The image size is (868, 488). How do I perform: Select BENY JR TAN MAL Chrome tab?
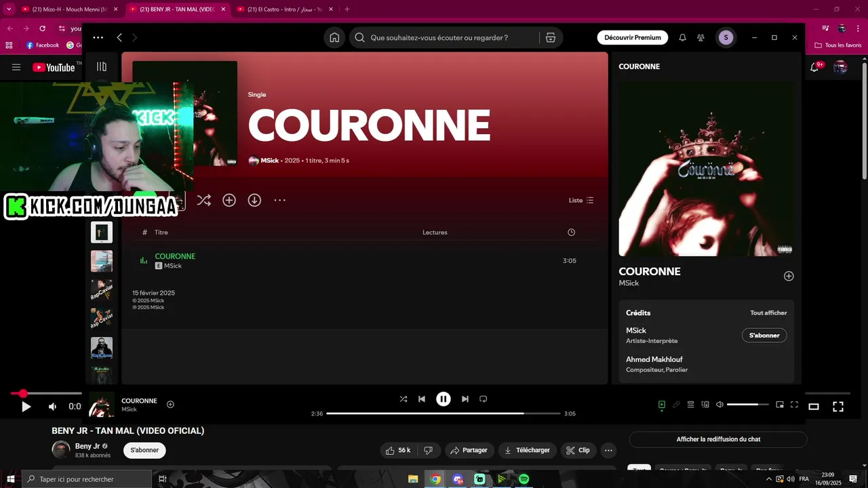point(177,9)
